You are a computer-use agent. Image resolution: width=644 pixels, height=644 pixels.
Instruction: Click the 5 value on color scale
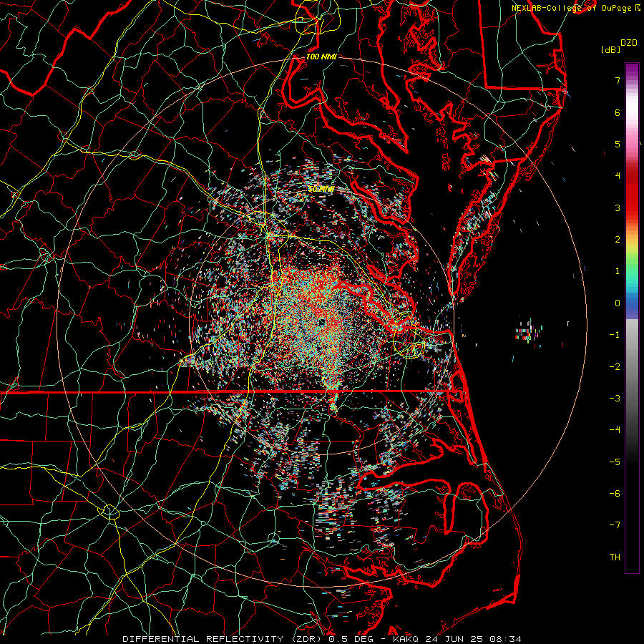[618, 144]
